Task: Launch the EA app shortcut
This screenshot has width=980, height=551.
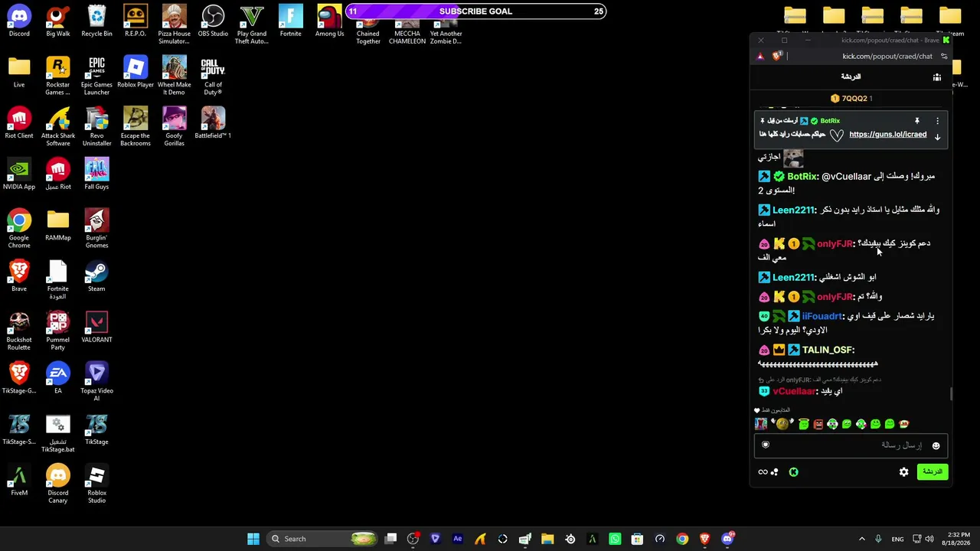Action: pyautogui.click(x=58, y=378)
